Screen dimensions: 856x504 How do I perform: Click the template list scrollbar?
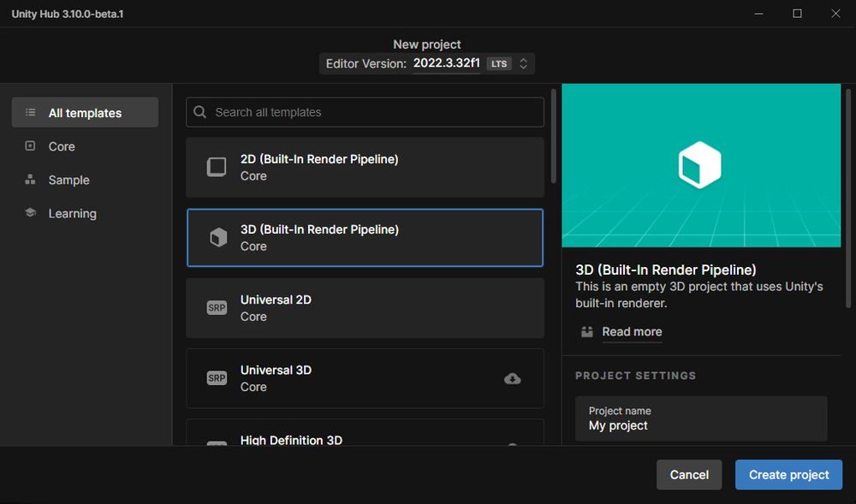pos(554,136)
